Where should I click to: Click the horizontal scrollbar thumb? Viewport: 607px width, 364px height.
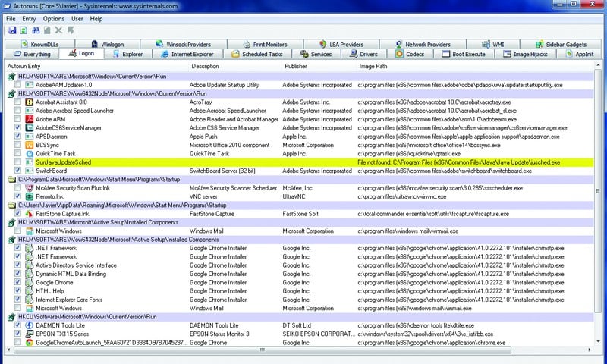[263, 350]
